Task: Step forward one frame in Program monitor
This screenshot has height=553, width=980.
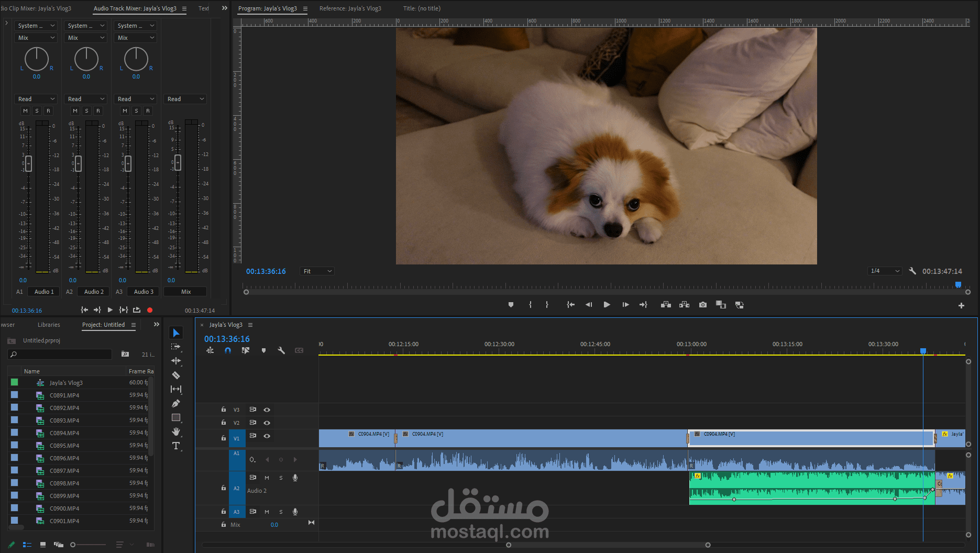Action: pos(625,305)
